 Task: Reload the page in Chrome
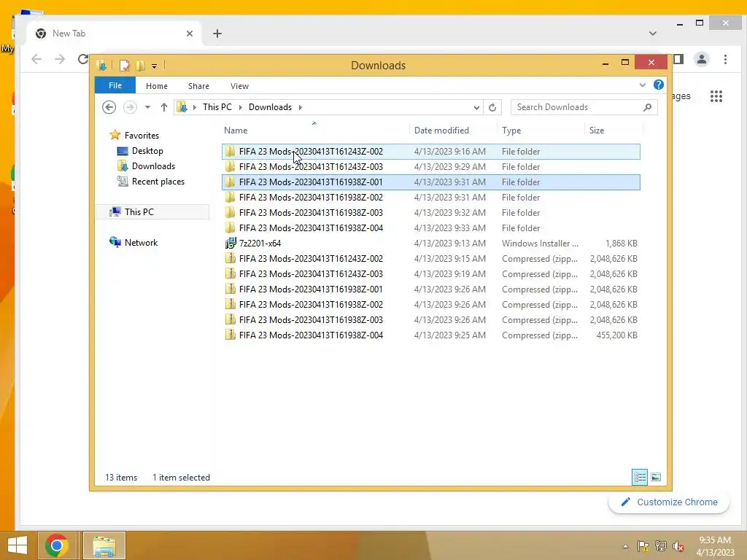(83, 59)
